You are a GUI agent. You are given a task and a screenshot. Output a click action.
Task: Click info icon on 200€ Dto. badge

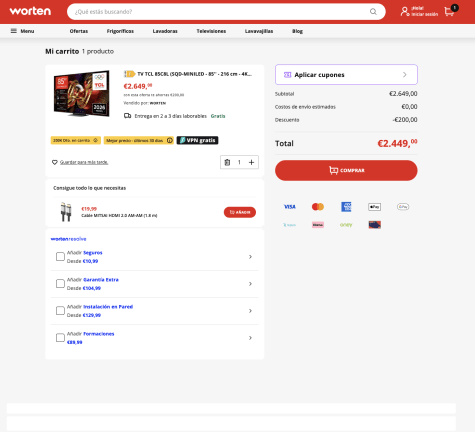coord(95,140)
